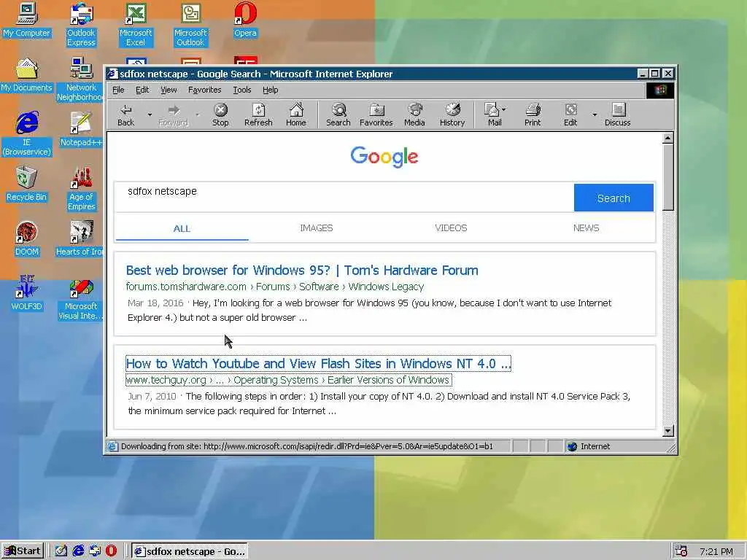Select the Microsoft Outlook desktop icon
747x560 pixels.
190,24
